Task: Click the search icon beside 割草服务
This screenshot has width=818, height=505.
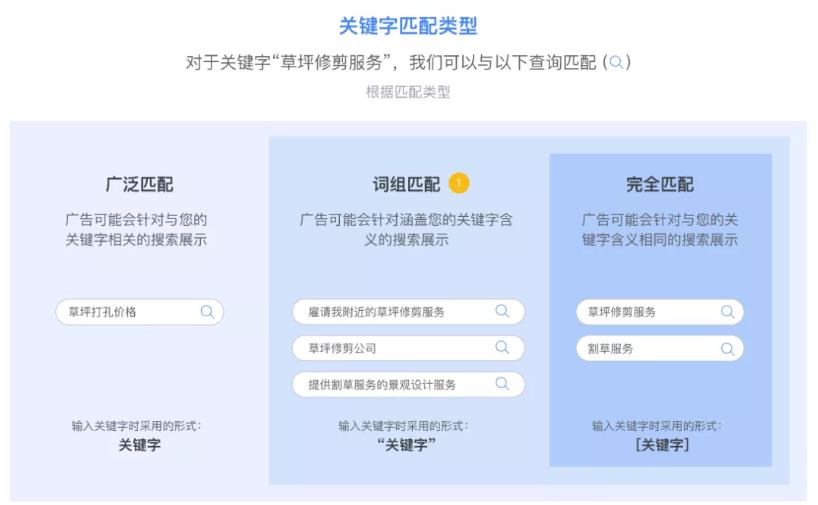Action: (x=727, y=348)
